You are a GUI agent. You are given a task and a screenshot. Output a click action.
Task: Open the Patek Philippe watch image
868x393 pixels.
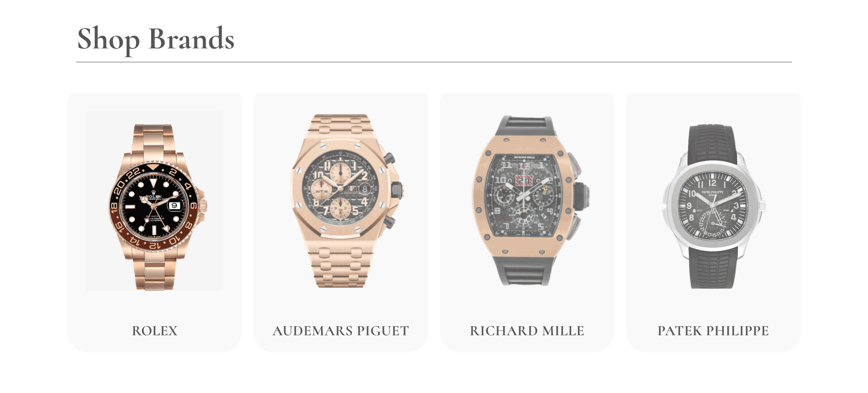714,207
